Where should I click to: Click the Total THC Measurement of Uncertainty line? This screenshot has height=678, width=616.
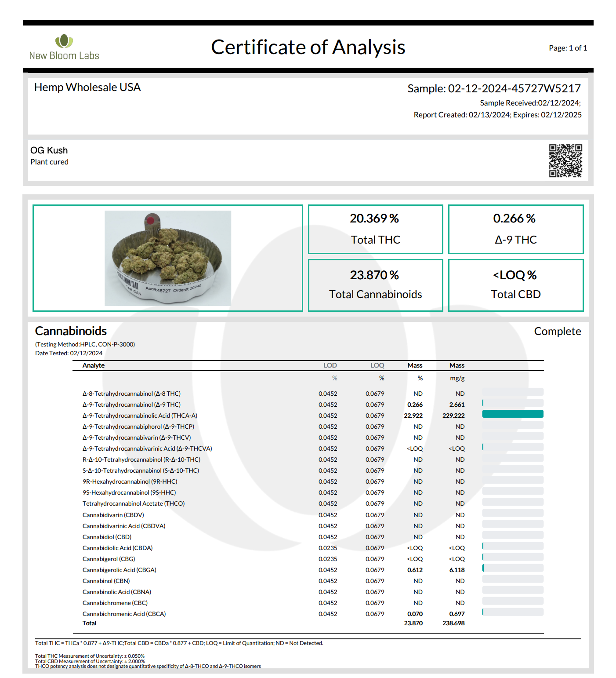[90, 656]
